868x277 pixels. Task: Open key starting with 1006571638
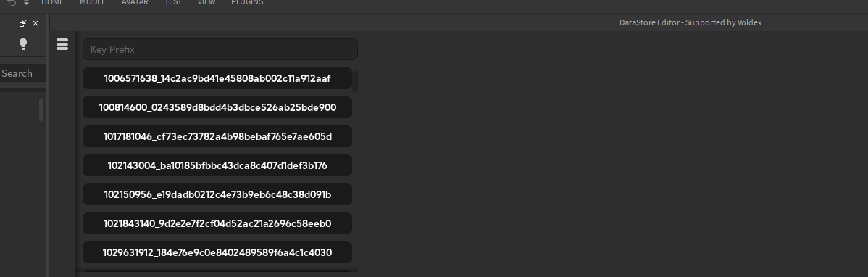217,78
